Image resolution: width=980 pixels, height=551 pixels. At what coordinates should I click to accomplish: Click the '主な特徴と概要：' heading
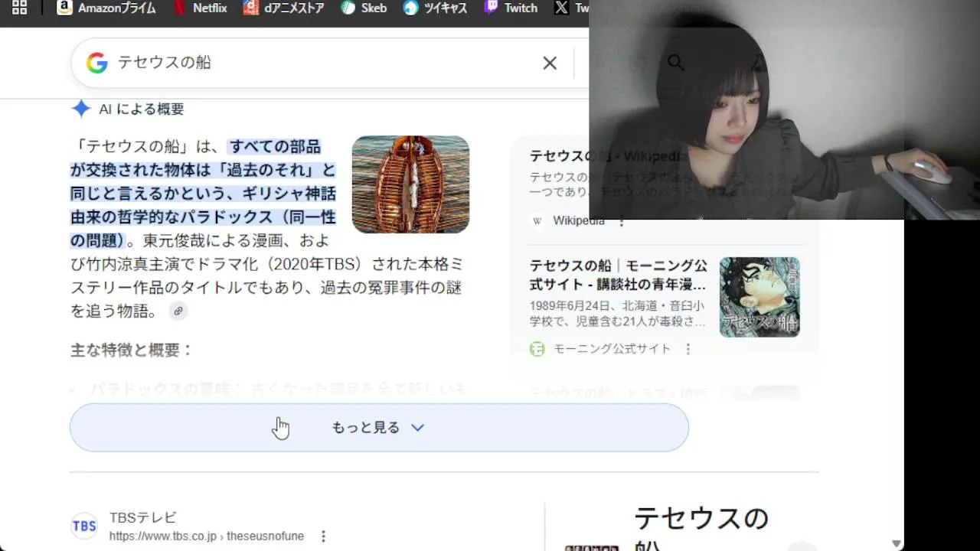pyautogui.click(x=132, y=350)
